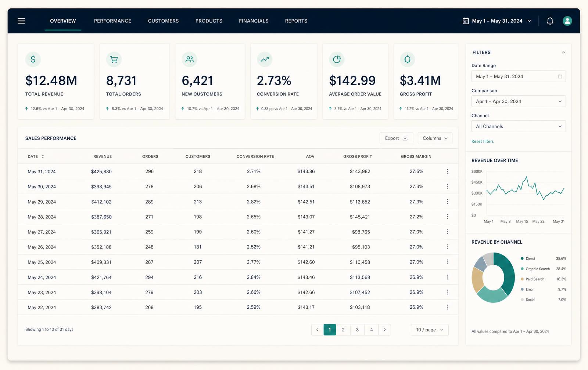588x370 pixels.
Task: Open row actions for May 22, 2024
Action: point(447,307)
